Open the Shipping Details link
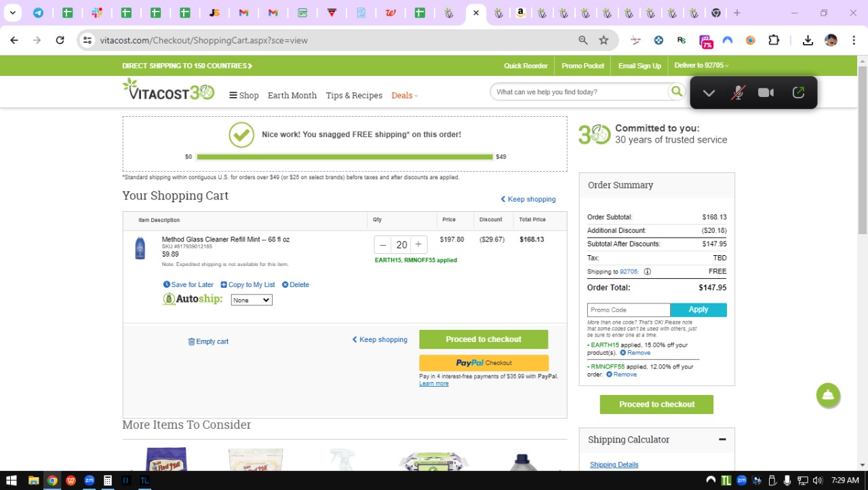This screenshot has width=868, height=490. click(614, 465)
